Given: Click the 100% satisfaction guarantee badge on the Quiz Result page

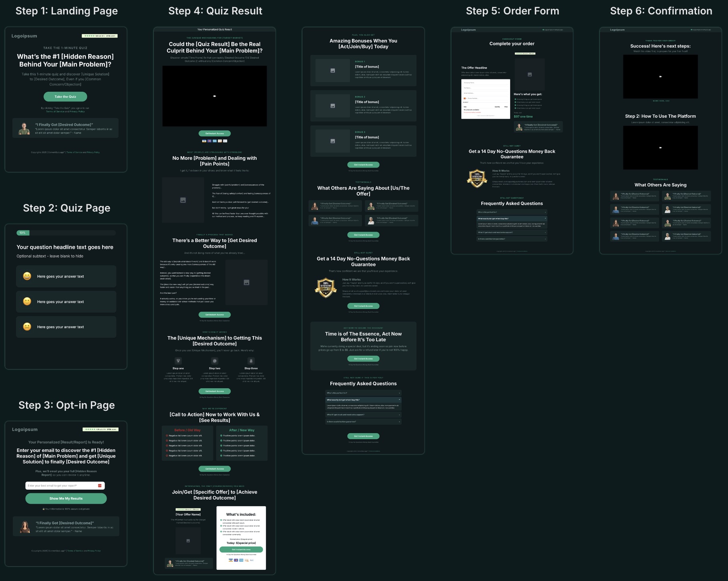Looking at the screenshot, I should tap(326, 288).
